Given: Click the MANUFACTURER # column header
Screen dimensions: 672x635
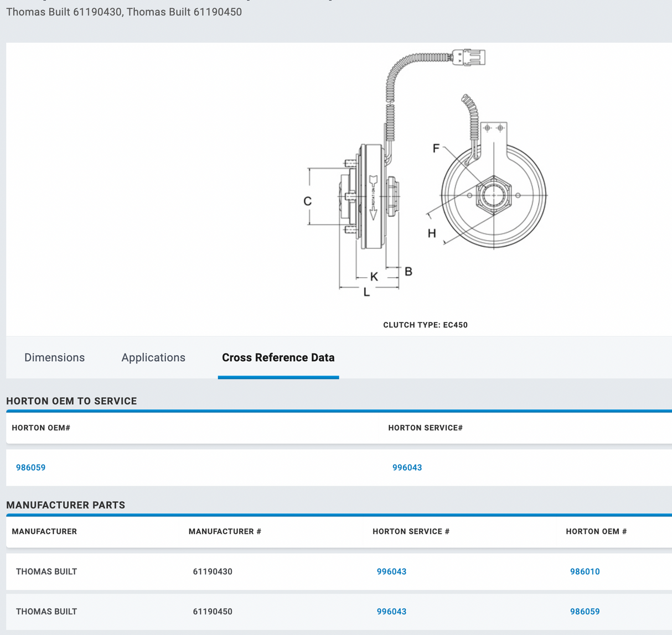Looking at the screenshot, I should (225, 532).
